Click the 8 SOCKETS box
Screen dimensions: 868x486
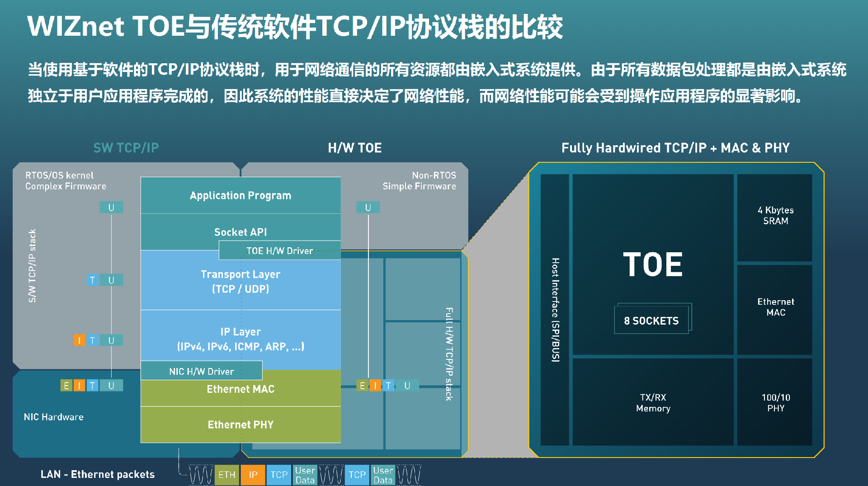coord(651,321)
